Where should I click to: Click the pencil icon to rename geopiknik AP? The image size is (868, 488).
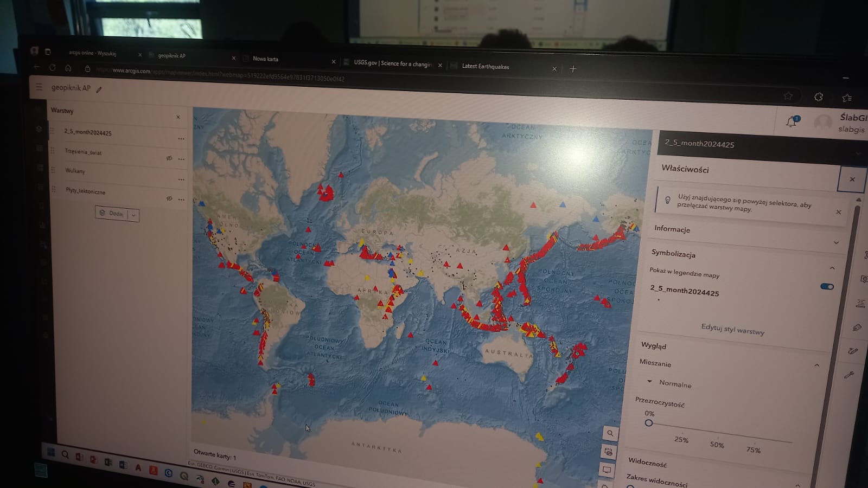pyautogui.click(x=99, y=90)
